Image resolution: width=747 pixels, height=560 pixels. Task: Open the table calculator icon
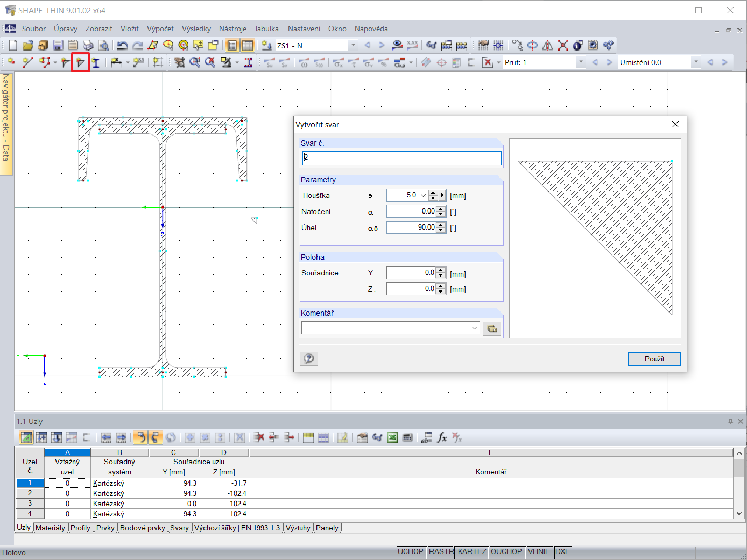tap(408, 437)
